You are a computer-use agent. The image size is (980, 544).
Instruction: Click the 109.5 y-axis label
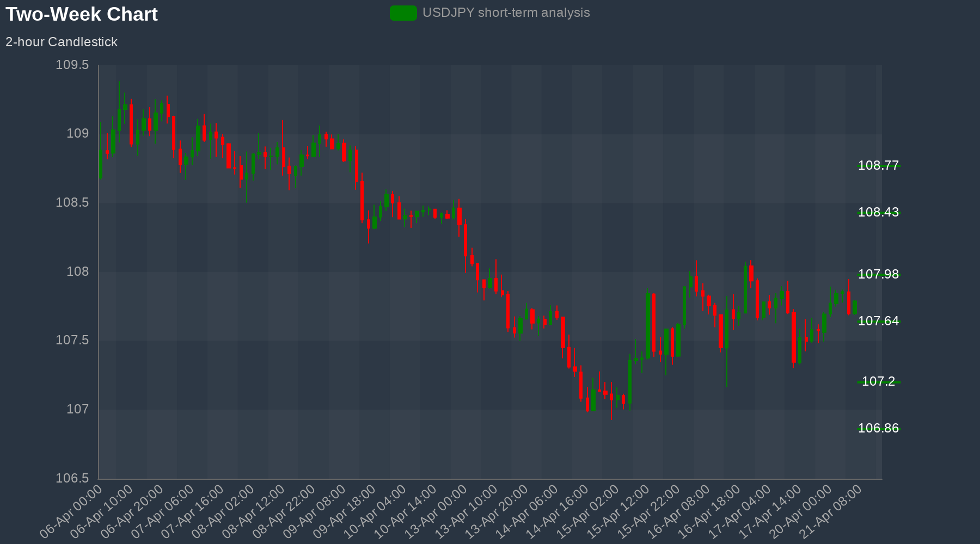72,65
